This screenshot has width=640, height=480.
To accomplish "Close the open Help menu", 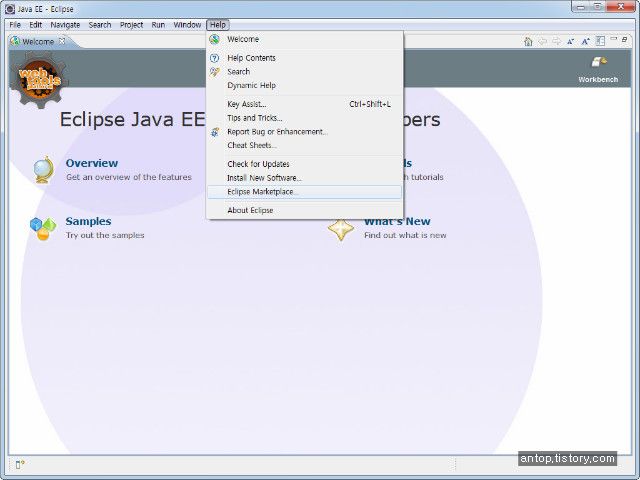I will click(218, 25).
